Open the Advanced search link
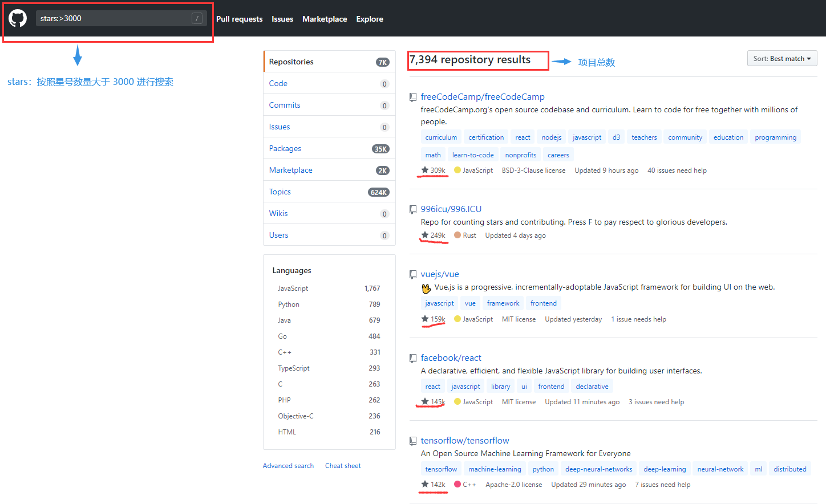This screenshot has width=826, height=504. pyautogui.click(x=288, y=466)
